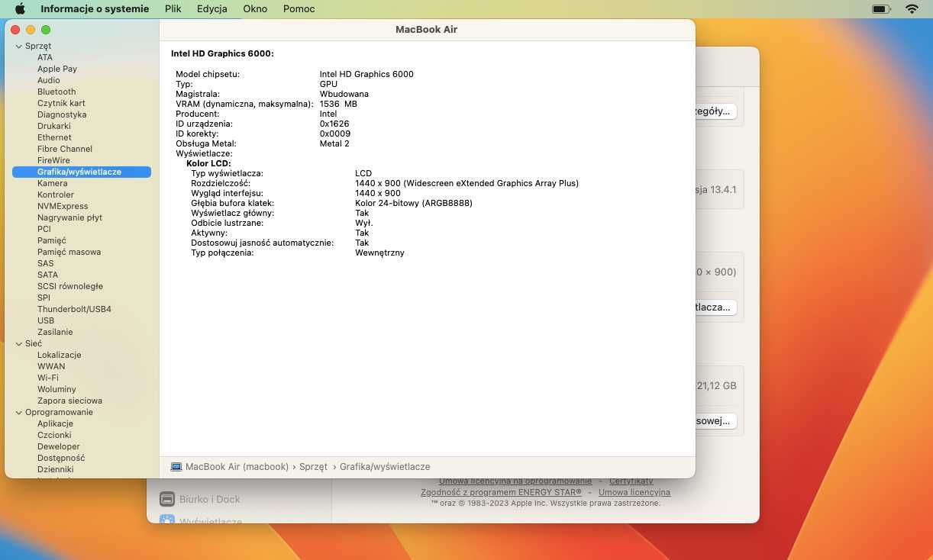Select ATA in the sidebar
Viewport: 933px width, 560px height.
click(x=45, y=57)
